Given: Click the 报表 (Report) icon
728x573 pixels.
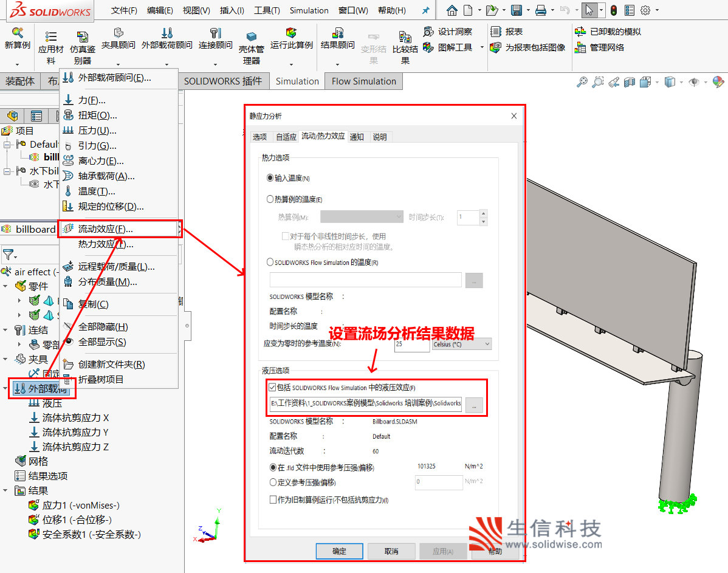Looking at the screenshot, I should tap(496, 32).
